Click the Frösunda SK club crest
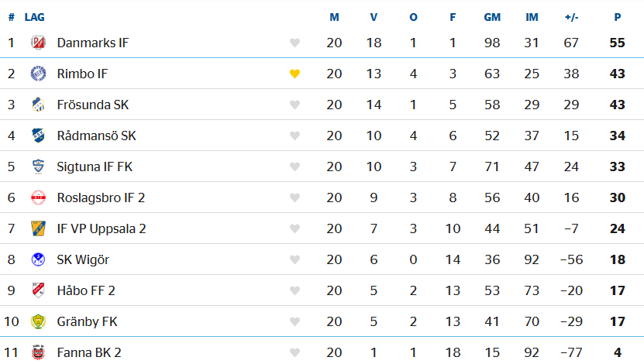 click(38, 105)
